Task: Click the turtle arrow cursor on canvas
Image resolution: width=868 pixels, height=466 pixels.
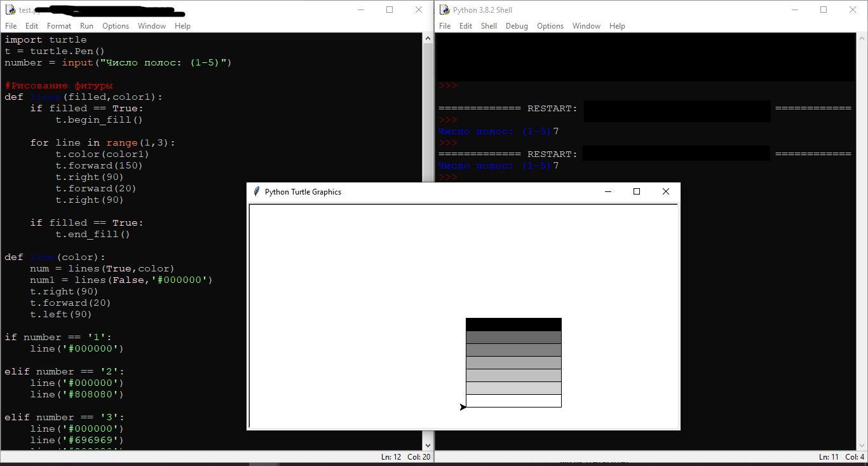Action: click(463, 407)
